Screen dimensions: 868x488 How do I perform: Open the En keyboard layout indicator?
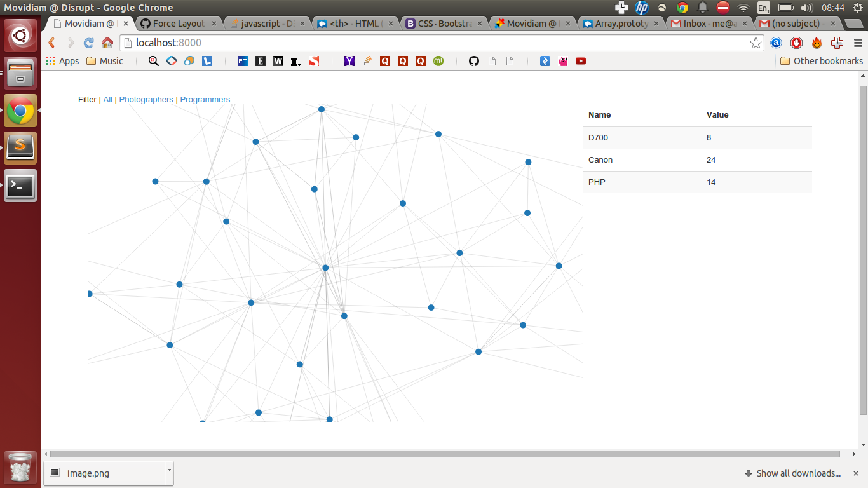pyautogui.click(x=764, y=8)
